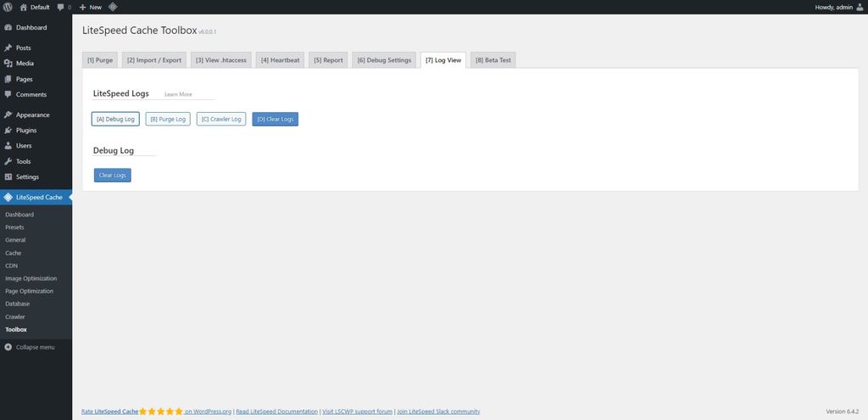This screenshot has height=420, width=868.
Task: Click the admin user avatar icon
Action: tap(860, 7)
